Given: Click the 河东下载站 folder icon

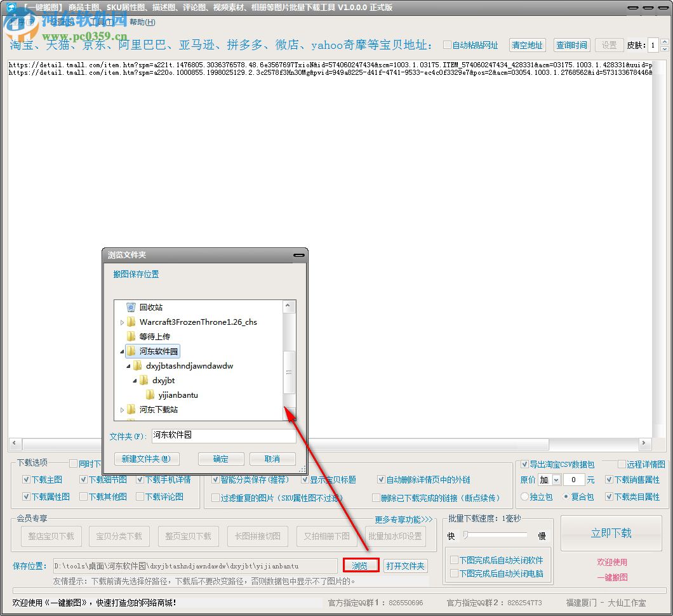Looking at the screenshot, I should click(131, 409).
